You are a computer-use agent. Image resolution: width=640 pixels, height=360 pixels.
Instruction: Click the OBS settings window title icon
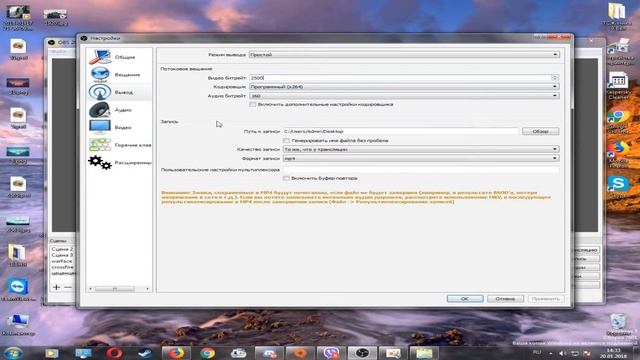tap(84, 38)
